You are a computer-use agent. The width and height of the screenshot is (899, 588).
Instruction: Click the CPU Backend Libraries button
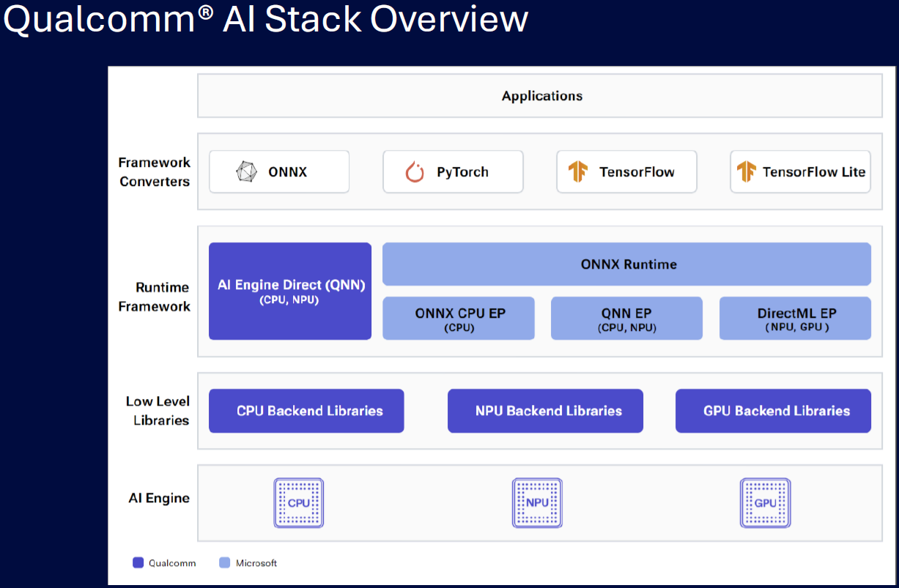pyautogui.click(x=306, y=411)
